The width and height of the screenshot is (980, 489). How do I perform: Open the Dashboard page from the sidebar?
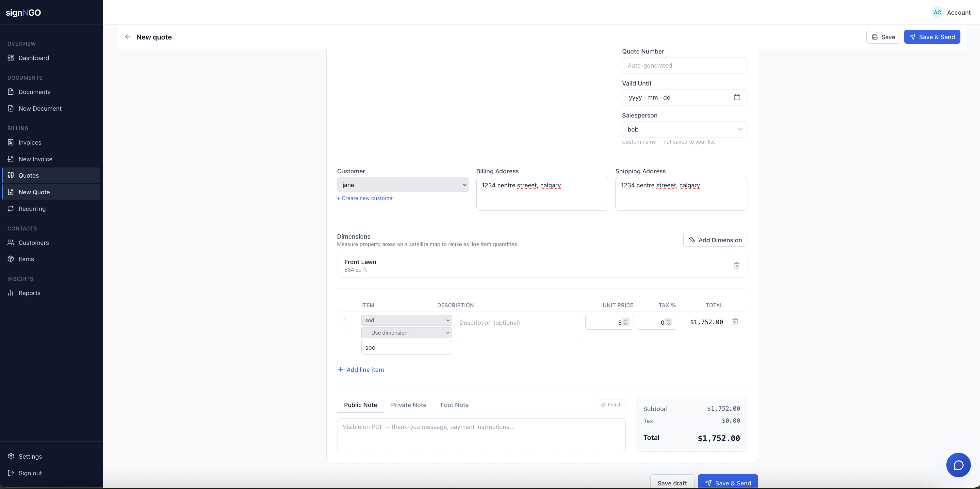coord(51,58)
